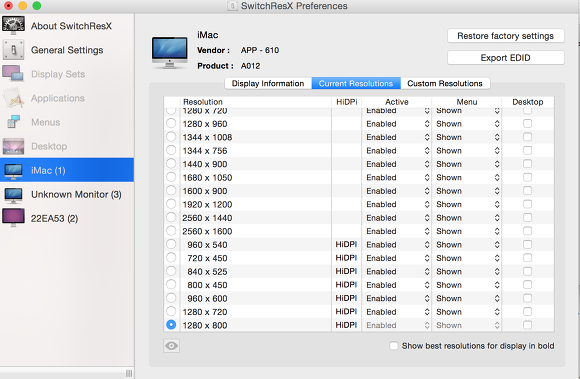
Task: Open the About SwitchResX icon in sidebar
Action: [x=14, y=26]
